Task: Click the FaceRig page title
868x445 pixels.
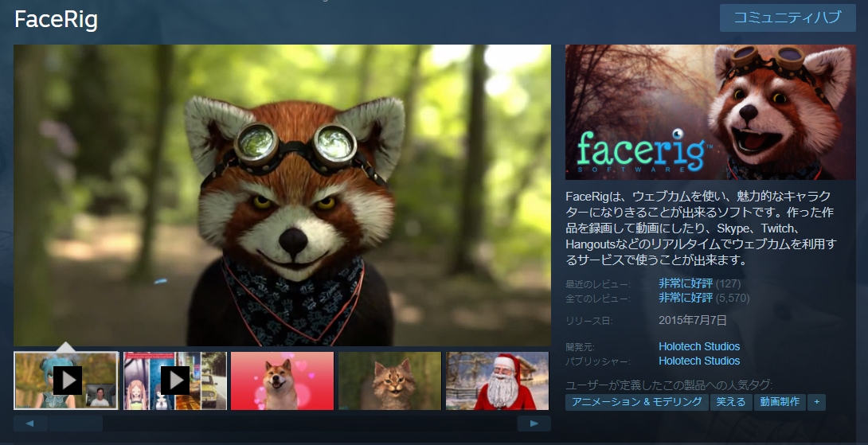Action: click(x=56, y=20)
